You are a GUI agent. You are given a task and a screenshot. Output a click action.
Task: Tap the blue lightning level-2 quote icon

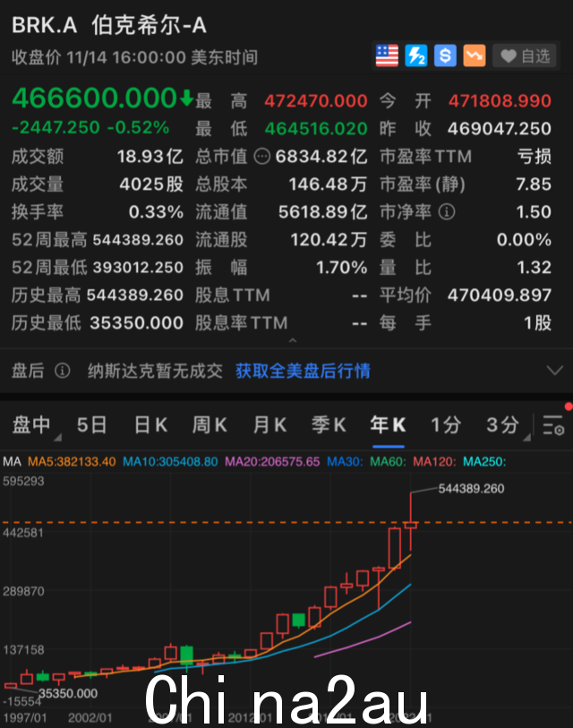[416, 56]
